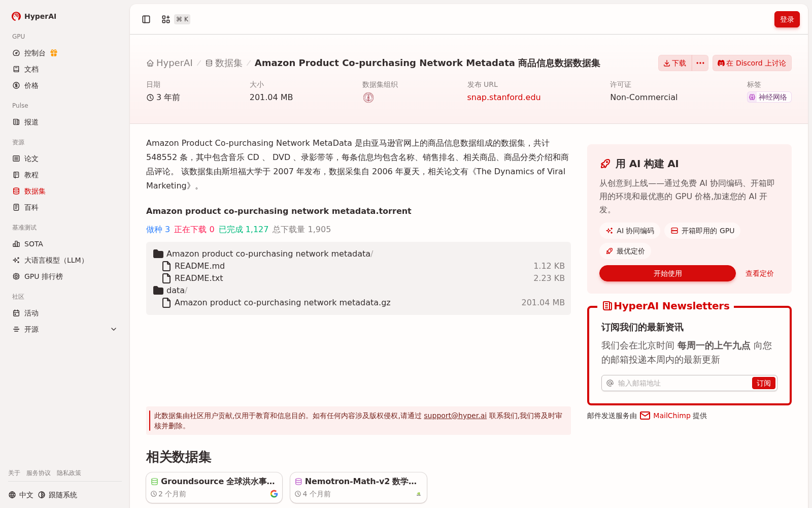
Task: Click 开箱即用的 GPU chip
Action: tap(702, 231)
